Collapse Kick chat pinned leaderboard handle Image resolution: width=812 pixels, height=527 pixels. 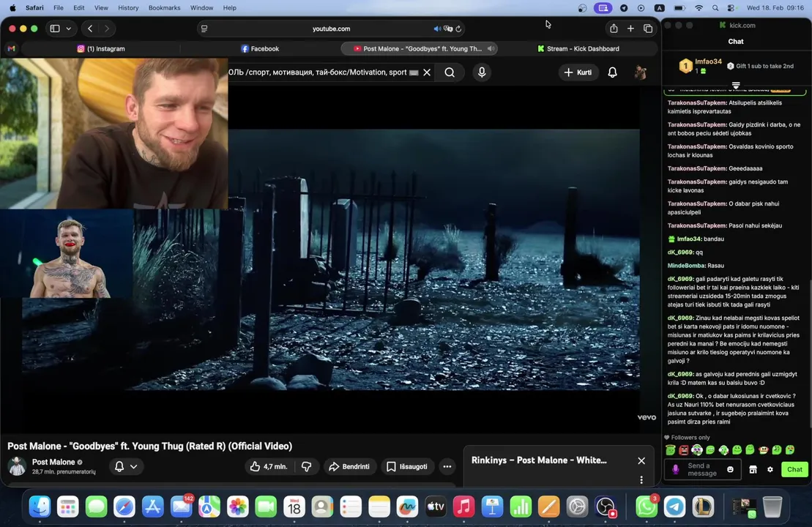pyautogui.click(x=736, y=84)
